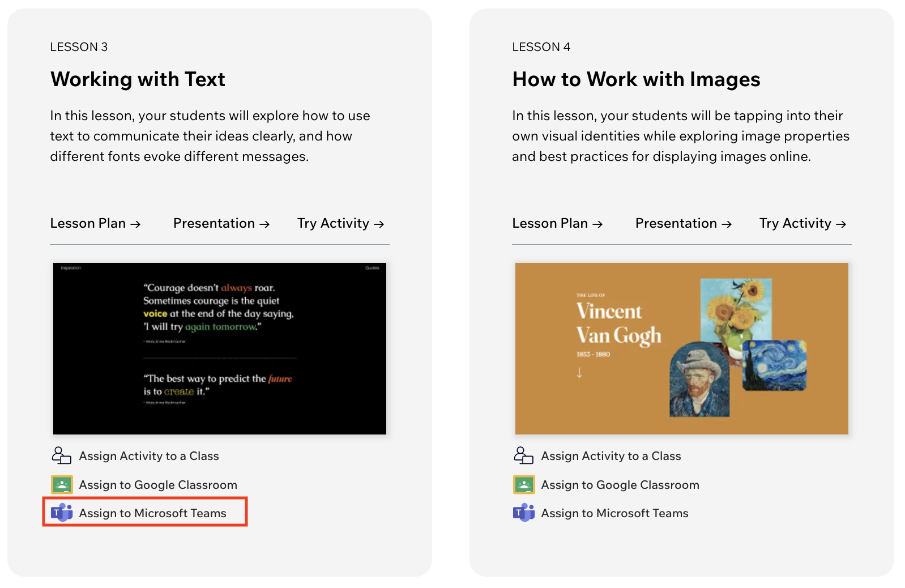Assign Lesson 3 to Microsoft Teams
905x588 pixels.
(x=152, y=513)
